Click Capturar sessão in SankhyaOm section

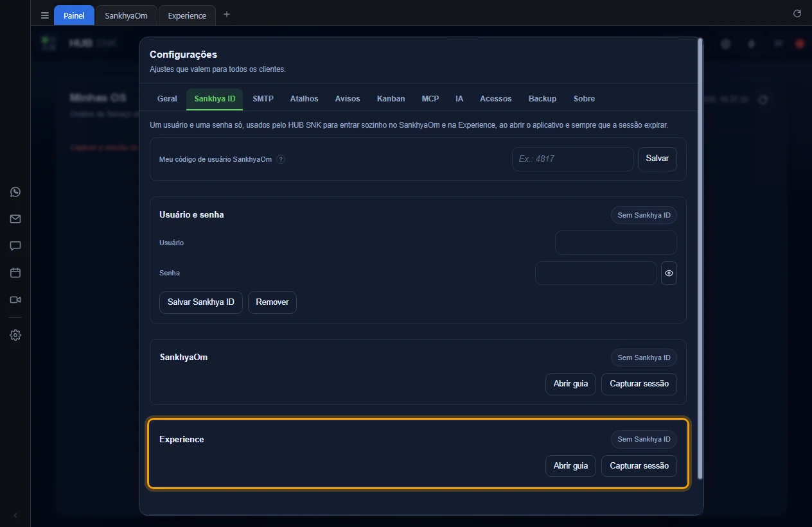(639, 384)
